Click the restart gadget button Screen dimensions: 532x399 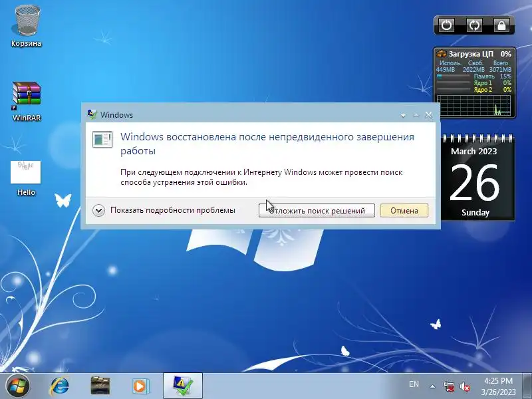(474, 25)
